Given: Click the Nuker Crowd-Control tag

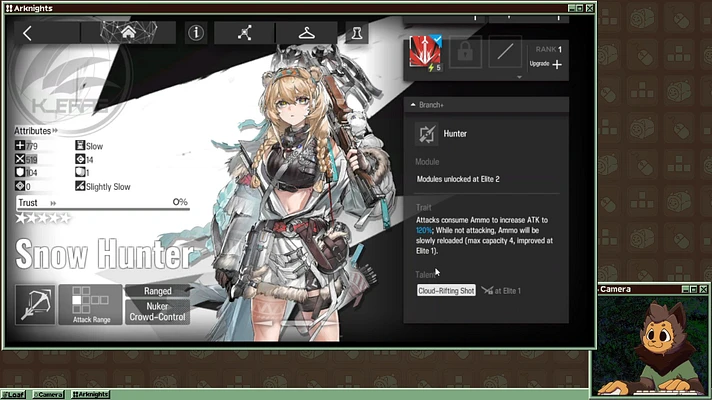Looking at the screenshot, I should click(x=158, y=312).
